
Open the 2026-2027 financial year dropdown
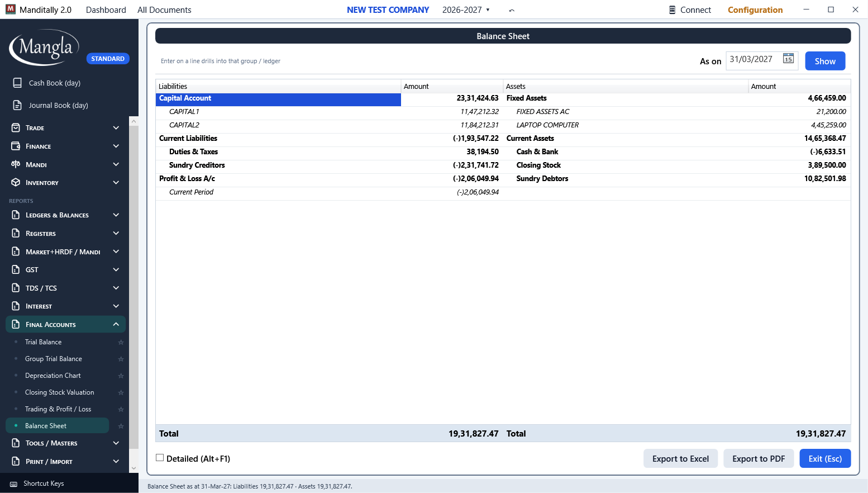[466, 10]
